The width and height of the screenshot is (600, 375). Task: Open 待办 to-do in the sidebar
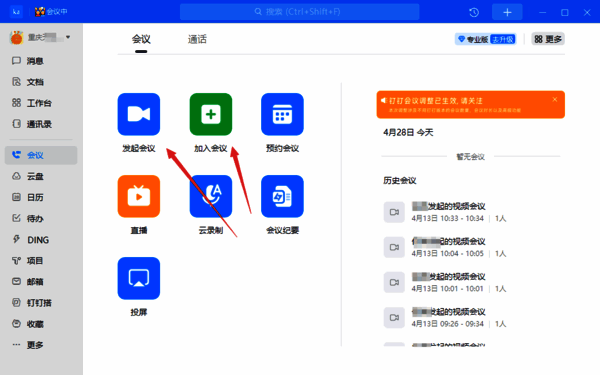click(41, 218)
